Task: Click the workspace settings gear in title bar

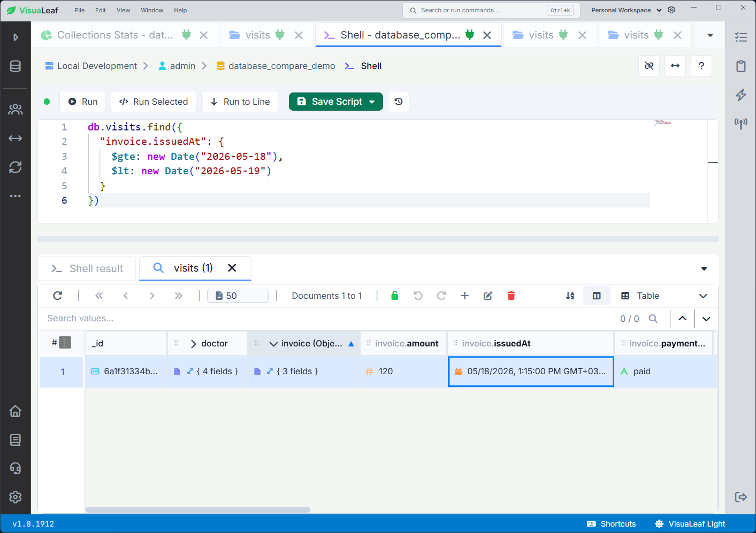Action: tap(671, 10)
